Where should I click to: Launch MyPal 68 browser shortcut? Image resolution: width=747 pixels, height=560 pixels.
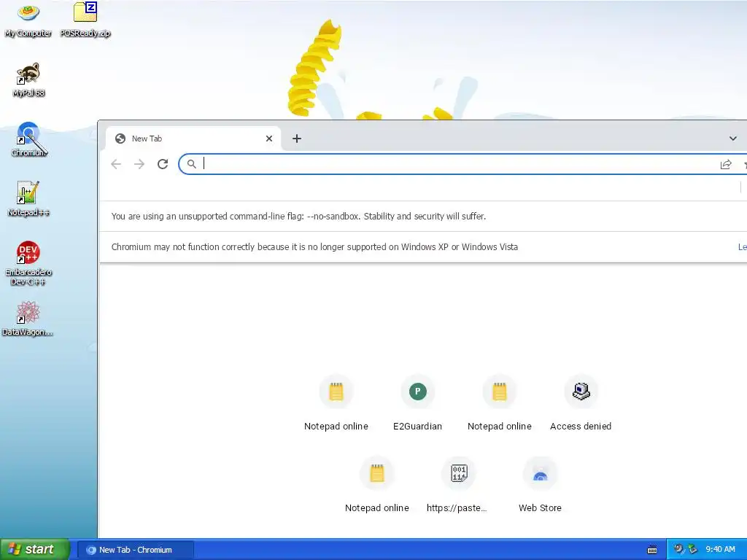pos(28,79)
